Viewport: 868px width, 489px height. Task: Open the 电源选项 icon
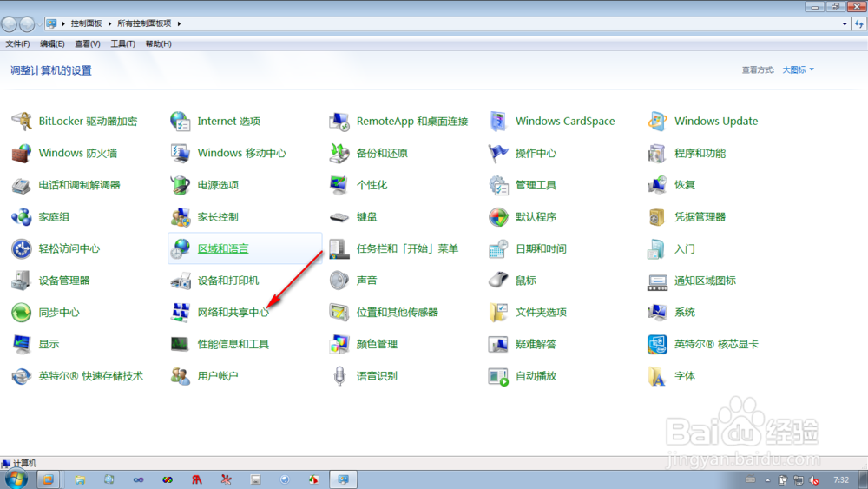tap(181, 185)
